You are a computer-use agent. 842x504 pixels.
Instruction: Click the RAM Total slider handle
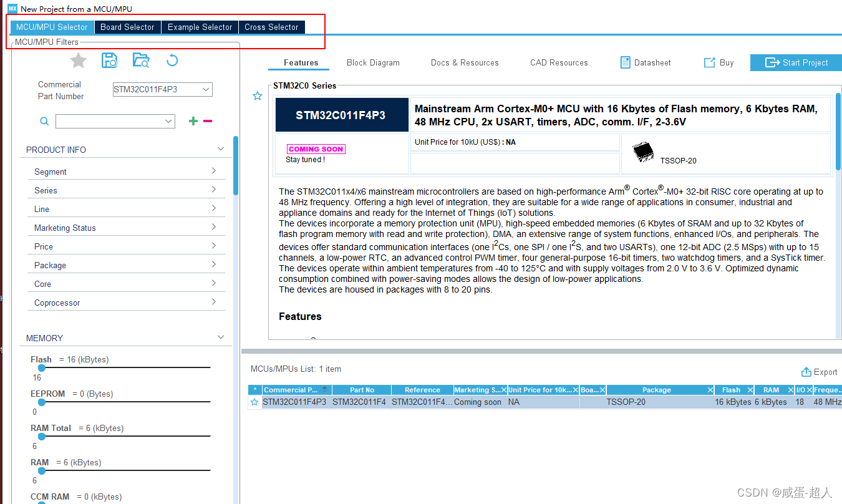pyautogui.click(x=42, y=437)
